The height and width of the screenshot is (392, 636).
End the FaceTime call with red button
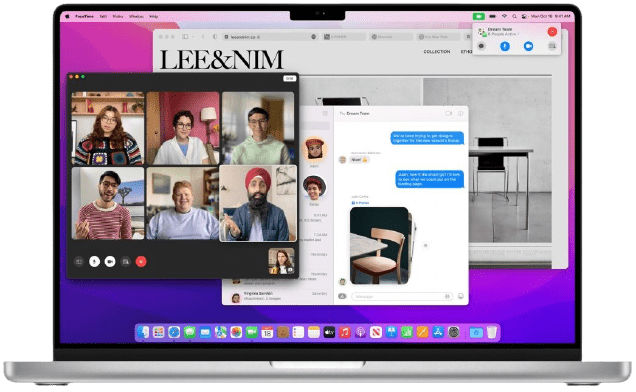141,262
